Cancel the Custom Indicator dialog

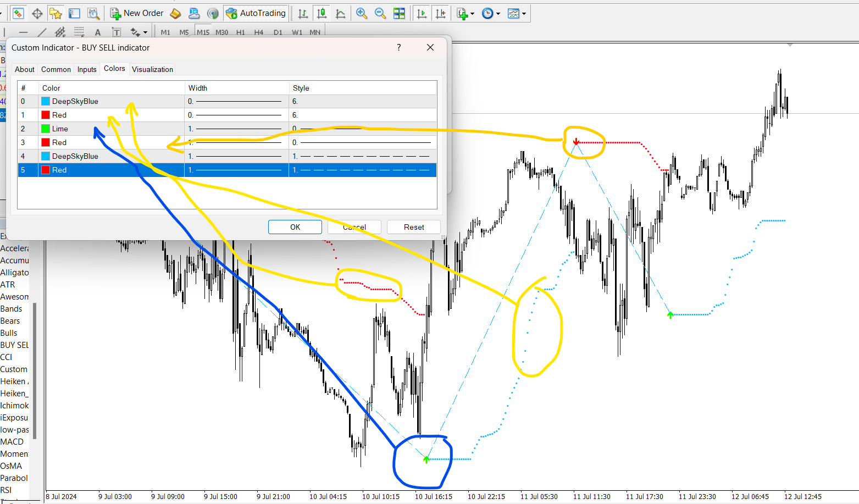[x=354, y=227]
